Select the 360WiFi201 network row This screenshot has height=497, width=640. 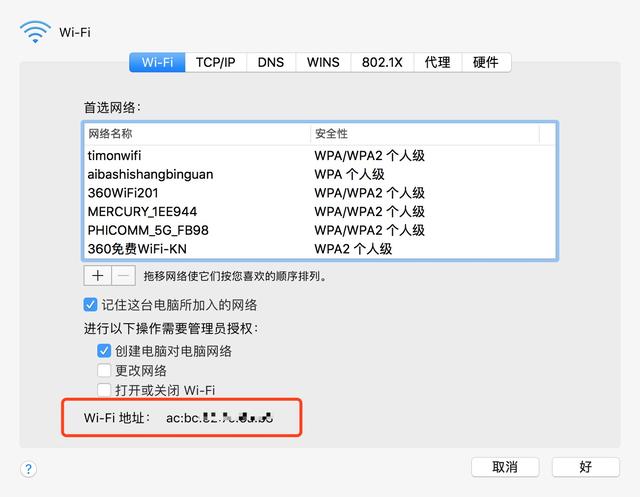(320, 193)
